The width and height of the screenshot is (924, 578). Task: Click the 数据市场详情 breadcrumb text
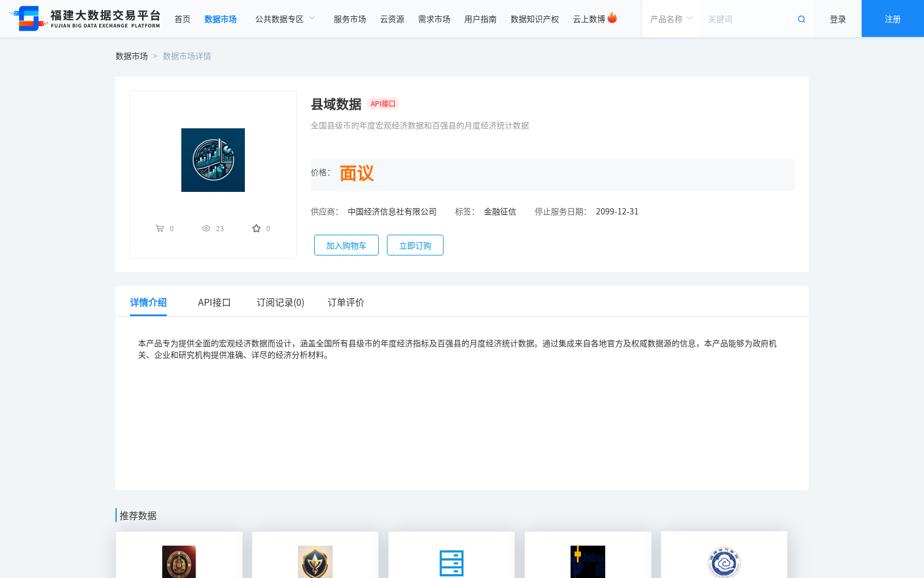point(187,56)
